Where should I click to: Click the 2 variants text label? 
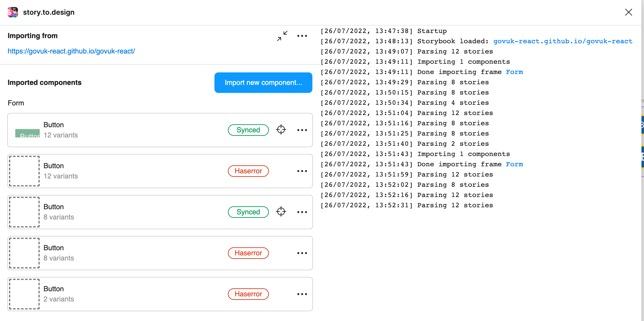[59, 299]
